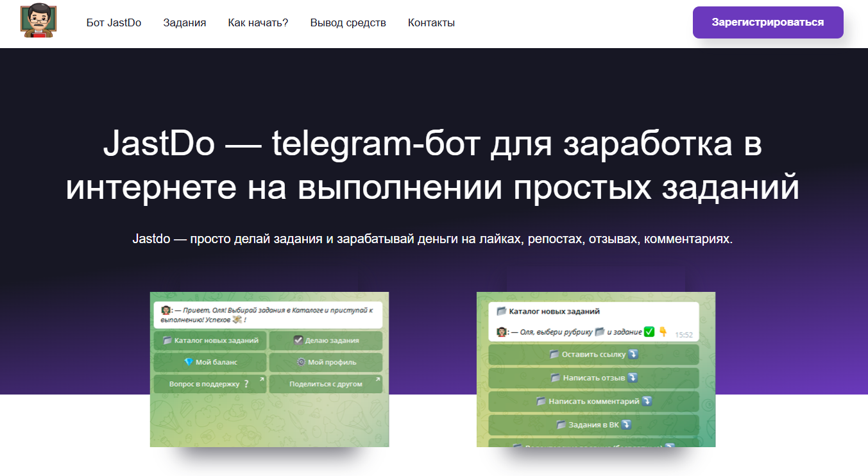868x476 pixels.
Task: Click the folder icon beside Оставить ссылку
Action: [554, 354]
